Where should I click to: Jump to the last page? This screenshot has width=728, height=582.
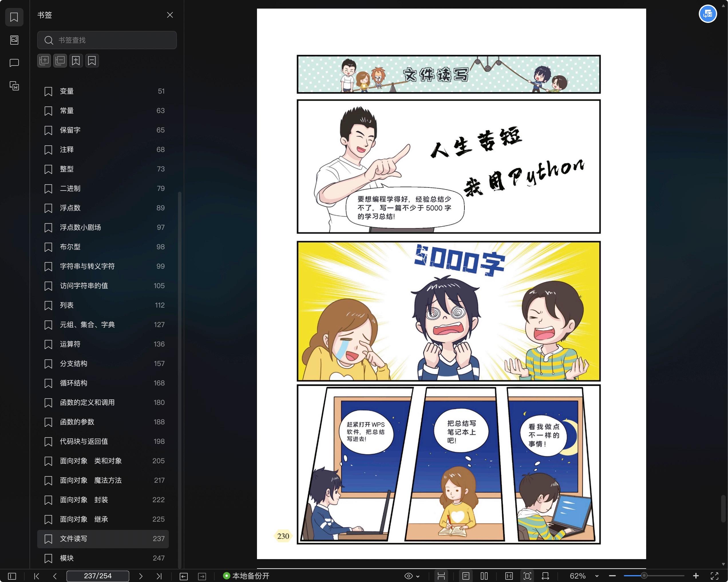click(x=159, y=576)
